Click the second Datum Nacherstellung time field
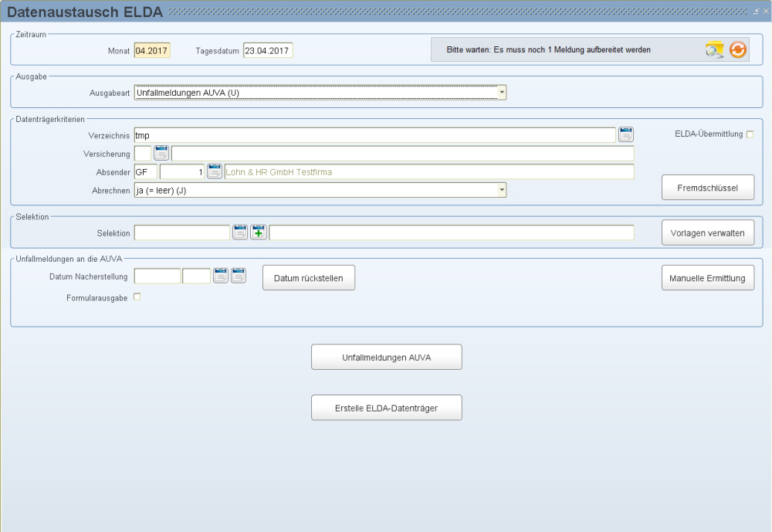772x532 pixels. [196, 276]
